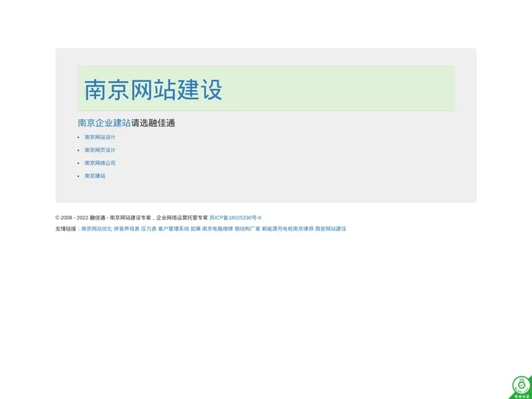Image resolution: width=532 pixels, height=399 pixels.
Task: Click the 请选融佳通 heading text
Action: pos(153,123)
